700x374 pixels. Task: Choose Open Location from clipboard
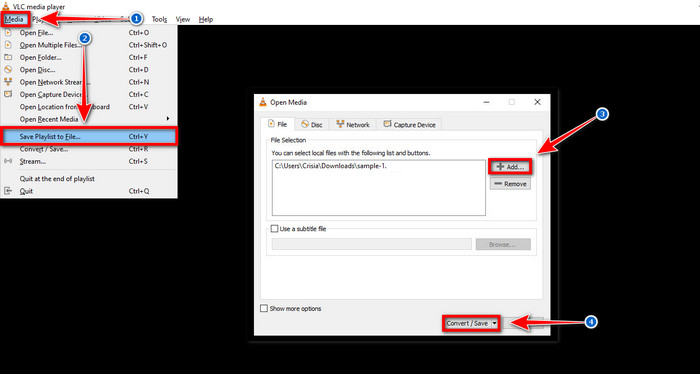tap(89, 107)
